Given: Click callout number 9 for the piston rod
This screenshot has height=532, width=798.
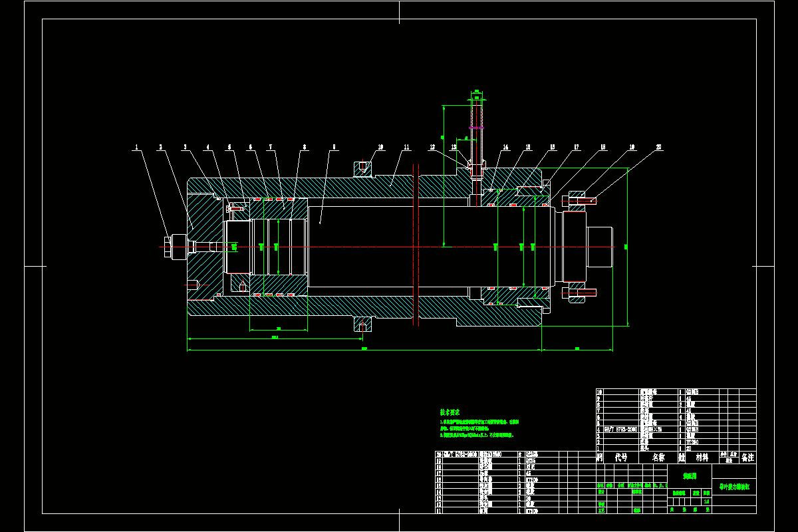Looking at the screenshot, I should point(334,146).
